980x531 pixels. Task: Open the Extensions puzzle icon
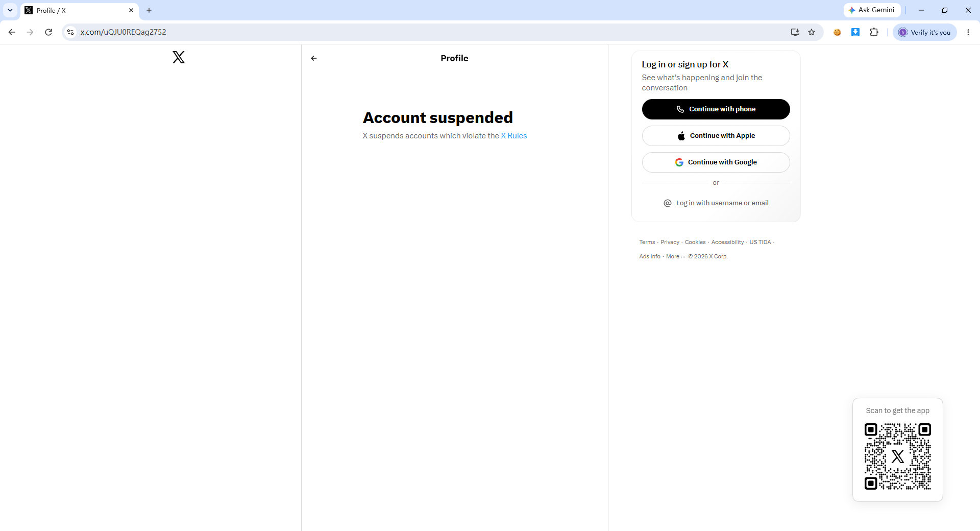click(x=874, y=32)
